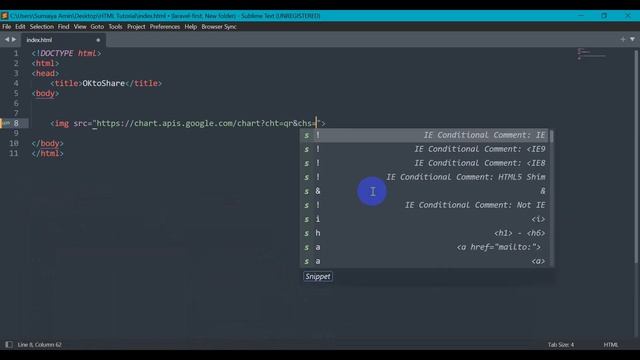Viewport: 640px width, 360px height.
Task: Choose the '<h1> - <h6>' snippet entry
Action: point(425,233)
